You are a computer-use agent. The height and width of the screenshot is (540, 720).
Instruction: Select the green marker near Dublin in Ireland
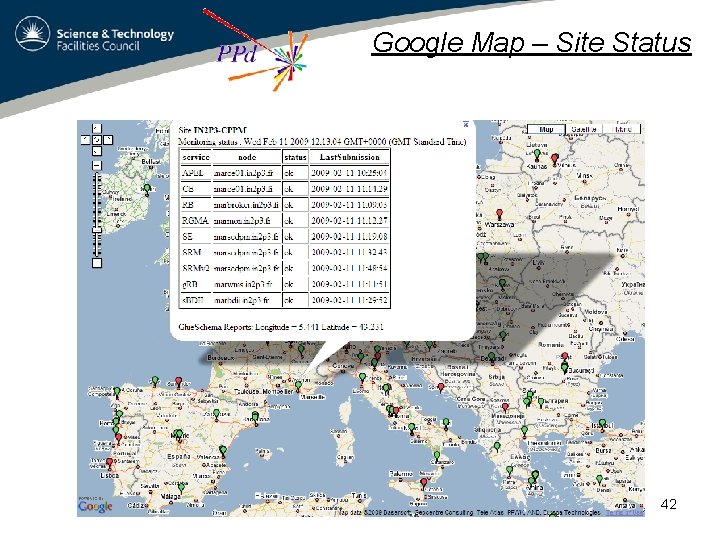[147, 190]
